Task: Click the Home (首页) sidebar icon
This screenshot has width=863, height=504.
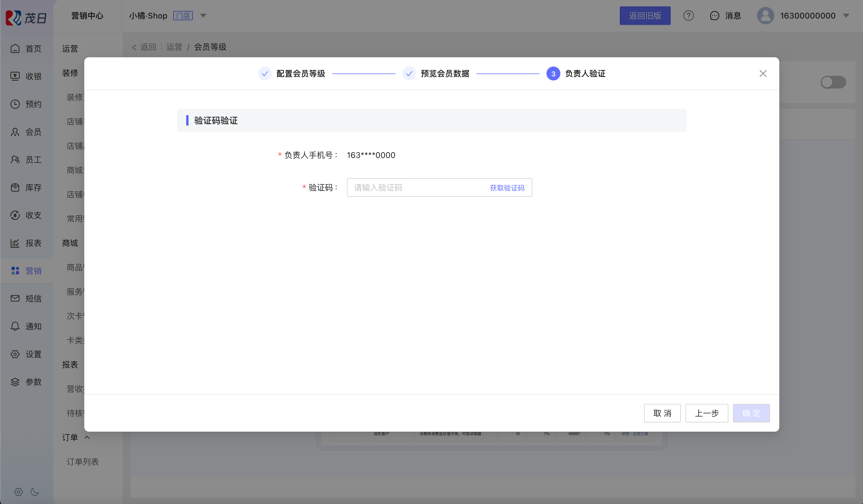Action: (15, 49)
